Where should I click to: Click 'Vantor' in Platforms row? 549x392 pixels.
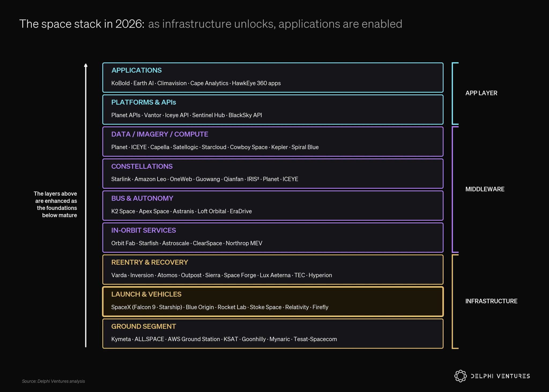point(153,115)
